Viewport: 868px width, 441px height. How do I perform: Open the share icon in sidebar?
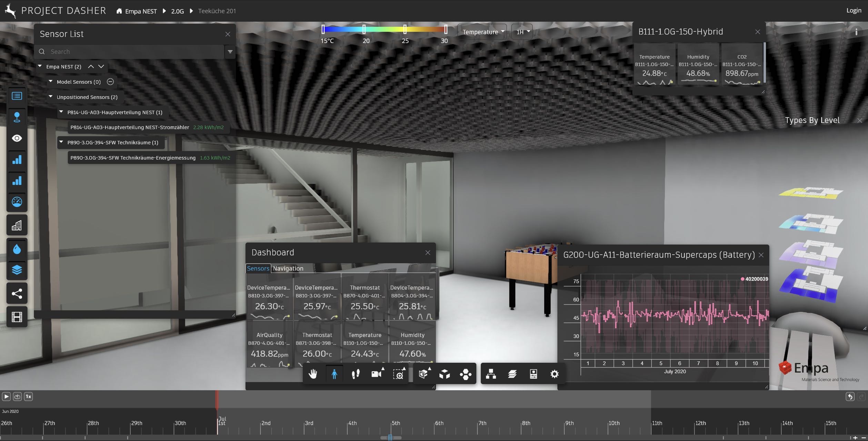[x=17, y=294]
